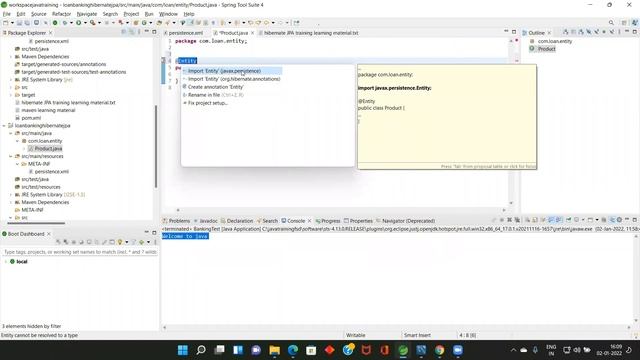Select persistence.xml under loanbankinghibernatejpa META-INF
This screenshot has height=360, width=640.
coord(51,172)
